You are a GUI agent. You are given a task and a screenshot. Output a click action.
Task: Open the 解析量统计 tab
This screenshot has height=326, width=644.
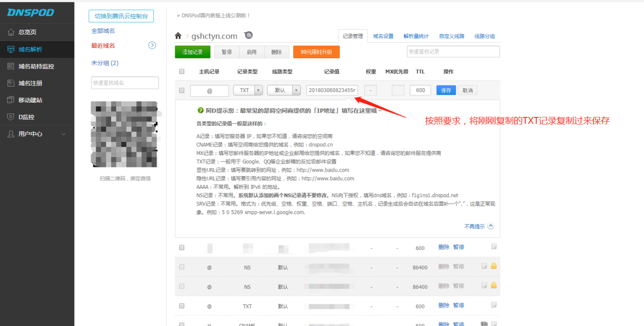[x=416, y=36]
